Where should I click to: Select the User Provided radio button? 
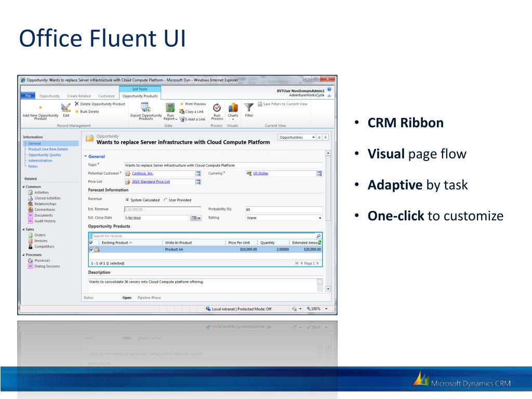[x=166, y=200]
